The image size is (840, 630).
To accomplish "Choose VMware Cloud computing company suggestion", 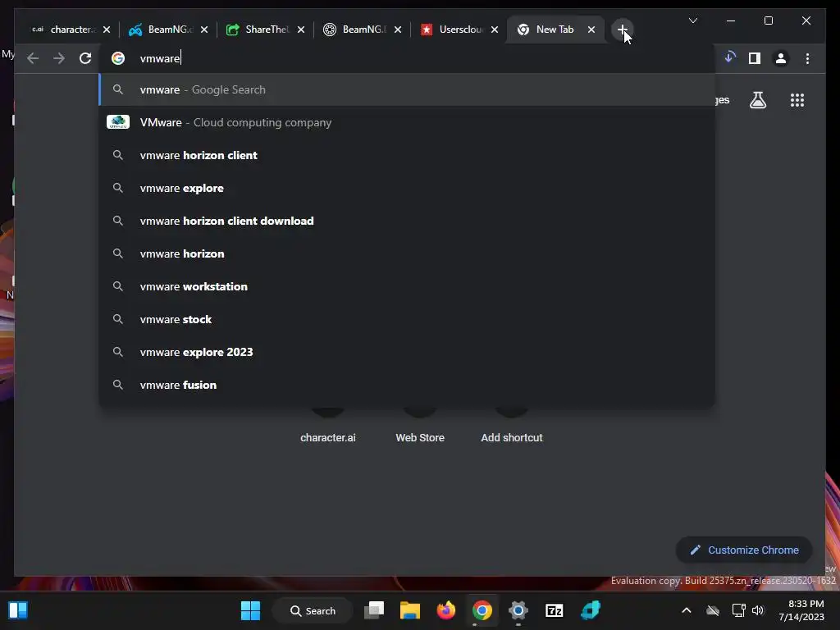I will [407, 122].
